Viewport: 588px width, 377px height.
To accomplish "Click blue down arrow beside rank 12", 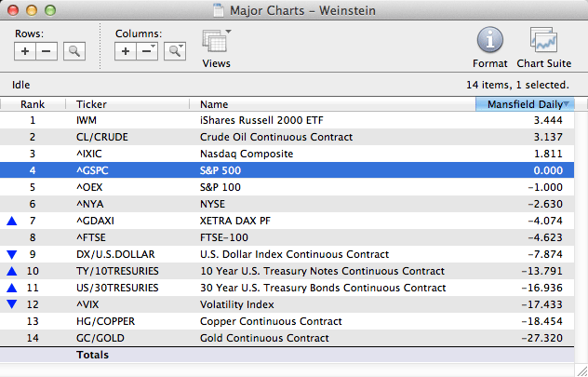I will click(11, 304).
